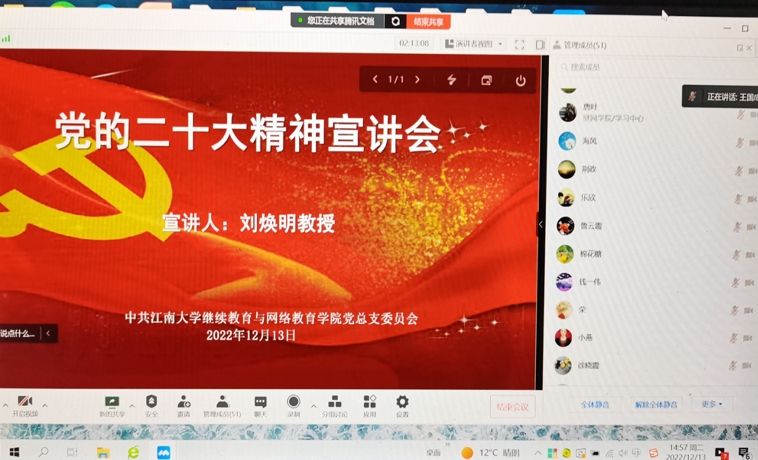The width and height of the screenshot is (758, 460).
Task: Open the 安全 security shield icon
Action: point(151,404)
